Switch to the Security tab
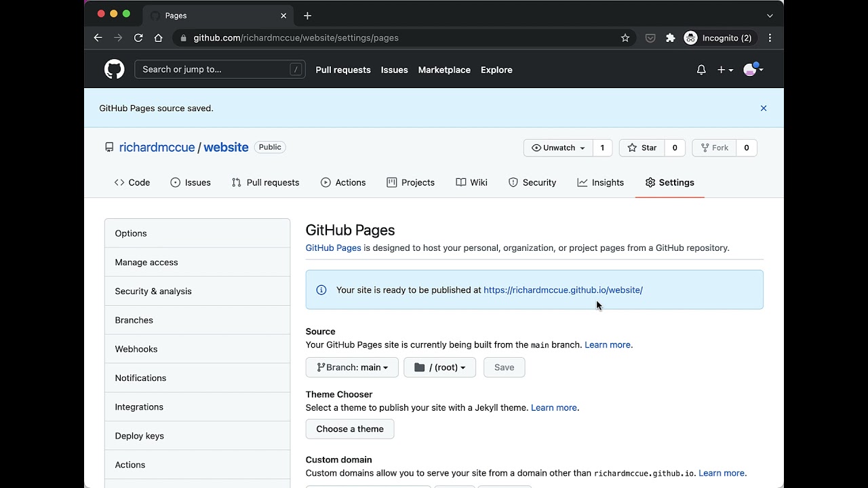 tap(532, 182)
